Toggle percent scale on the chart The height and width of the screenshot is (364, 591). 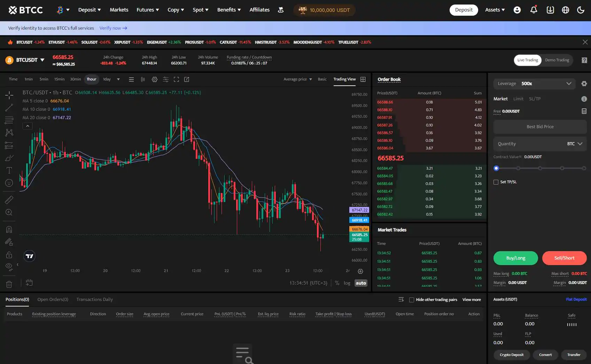337,283
